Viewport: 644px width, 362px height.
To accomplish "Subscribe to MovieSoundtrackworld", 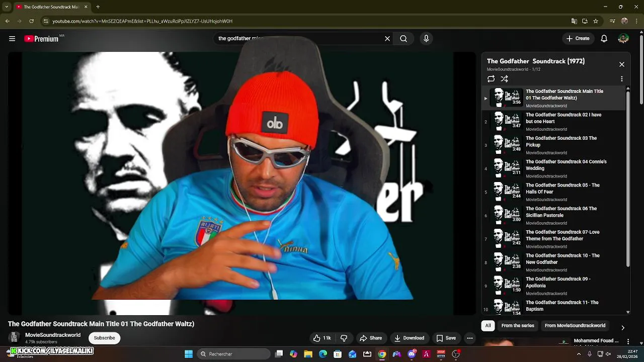I will tap(105, 338).
